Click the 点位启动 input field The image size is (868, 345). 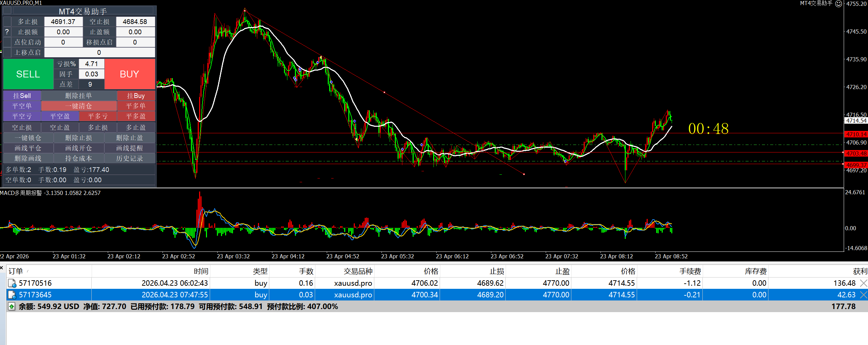click(x=63, y=42)
